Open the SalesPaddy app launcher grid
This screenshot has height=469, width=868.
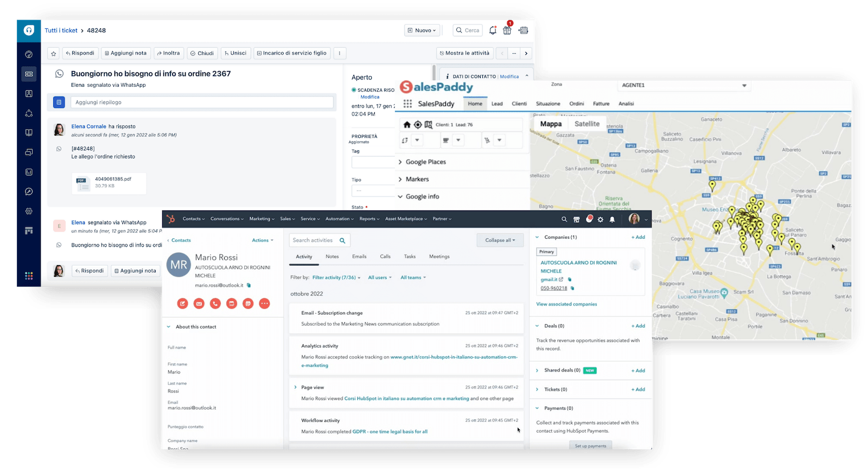(x=407, y=104)
